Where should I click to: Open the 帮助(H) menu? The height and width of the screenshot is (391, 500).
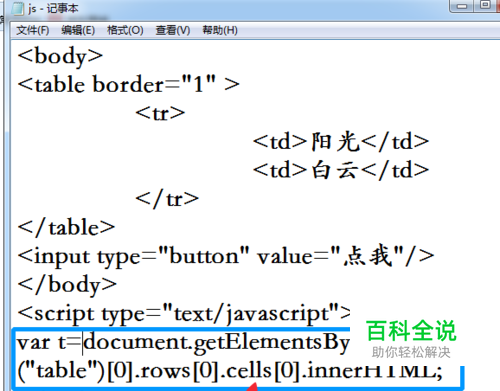[x=220, y=31]
